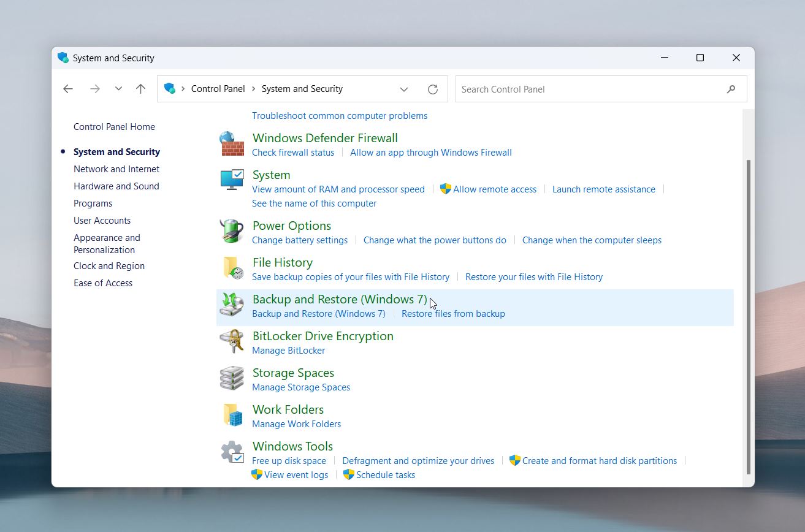
Task: Click the Windows Tools gear icon
Action: pyautogui.click(x=232, y=452)
